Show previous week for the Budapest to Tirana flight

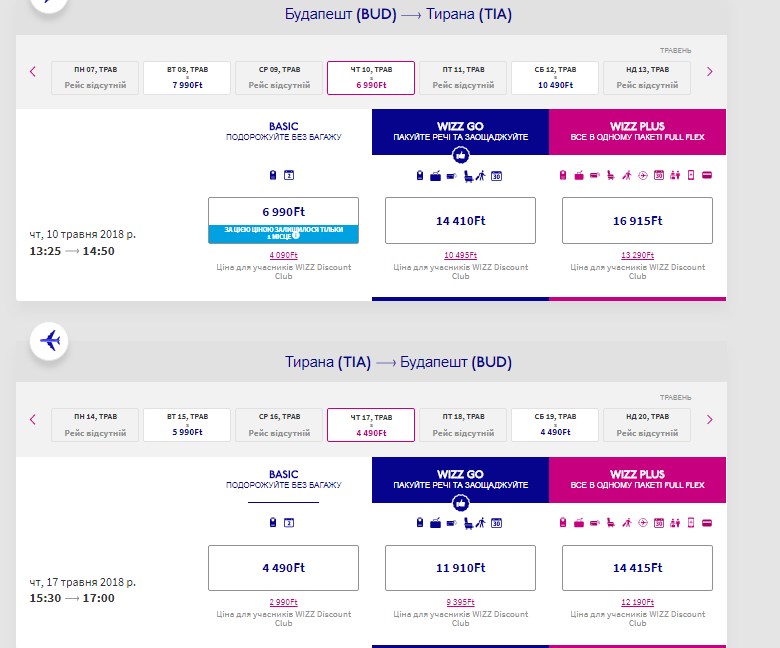click(x=33, y=72)
